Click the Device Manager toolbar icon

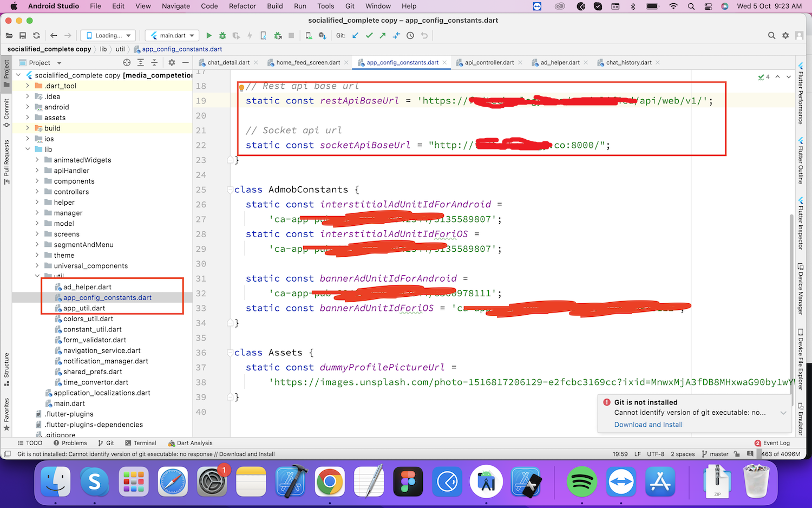(x=309, y=36)
